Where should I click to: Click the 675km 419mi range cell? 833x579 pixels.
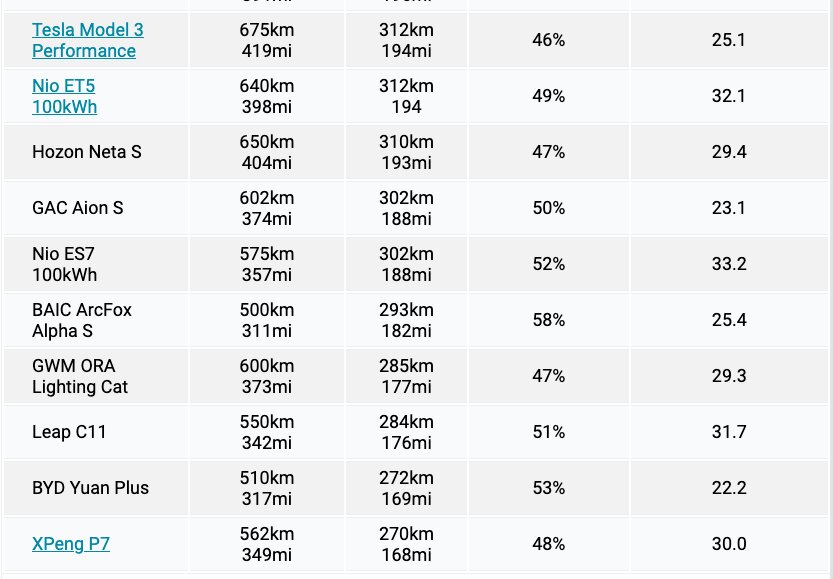267,40
